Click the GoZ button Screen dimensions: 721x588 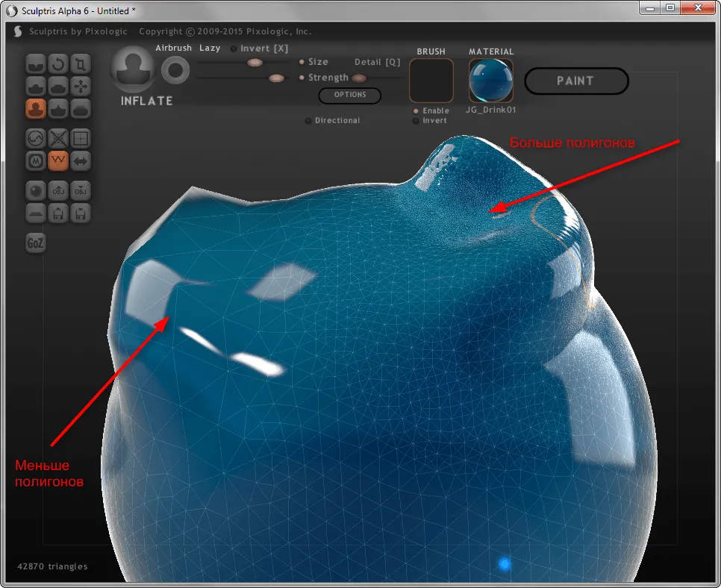(36, 243)
